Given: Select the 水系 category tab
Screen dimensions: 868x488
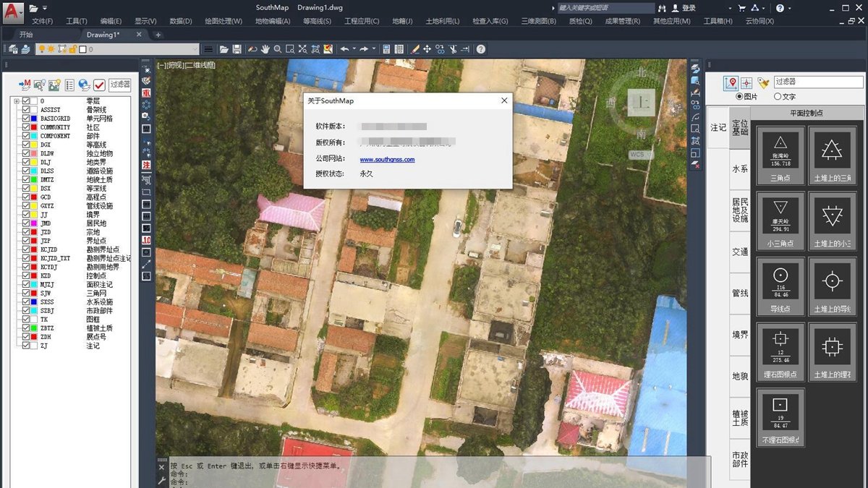Looking at the screenshot, I should (740, 168).
